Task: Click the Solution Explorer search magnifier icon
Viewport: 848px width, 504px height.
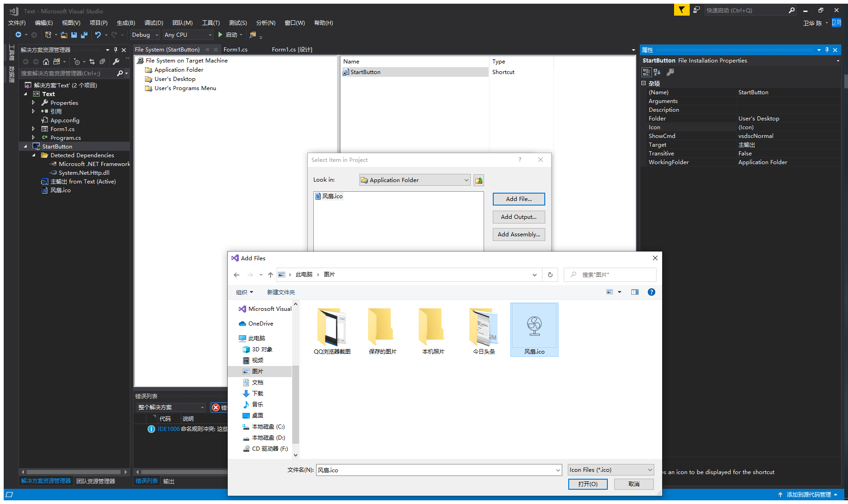Action: tap(120, 73)
